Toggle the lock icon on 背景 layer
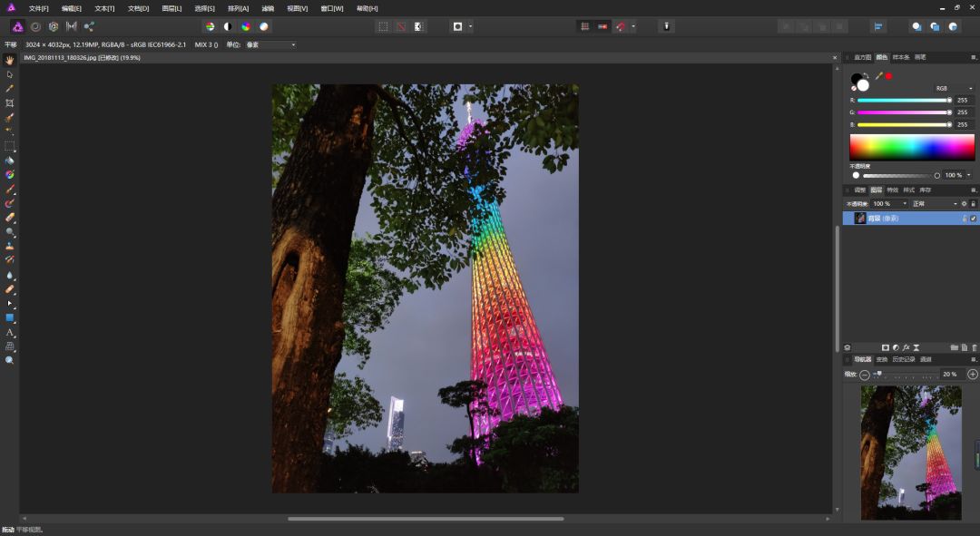This screenshot has height=536, width=980. [x=965, y=219]
